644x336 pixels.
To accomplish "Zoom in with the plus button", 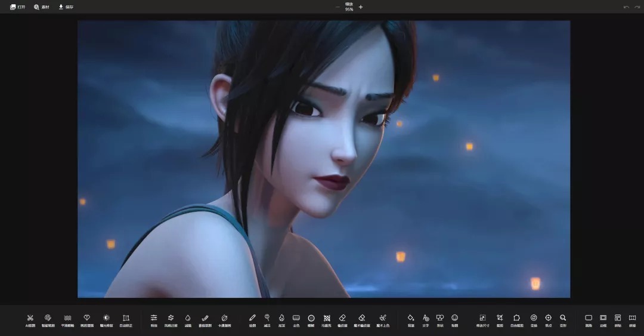I will 361,7.
